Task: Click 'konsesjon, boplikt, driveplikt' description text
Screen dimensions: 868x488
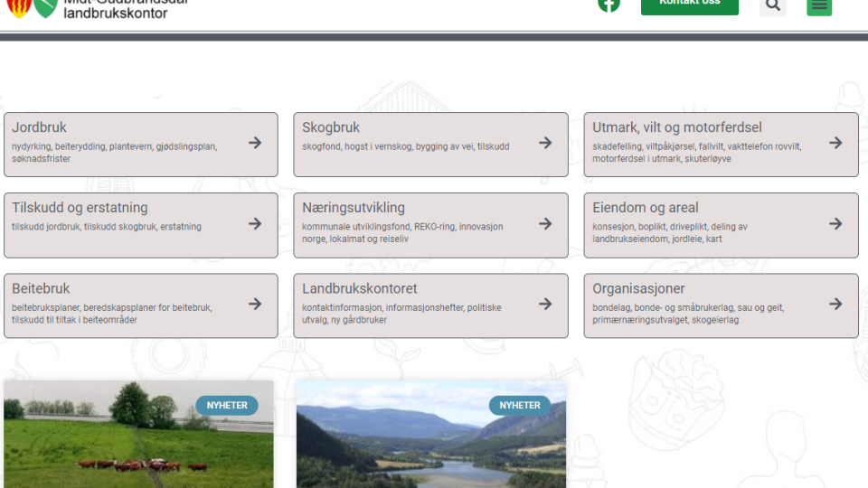Action: tap(670, 233)
